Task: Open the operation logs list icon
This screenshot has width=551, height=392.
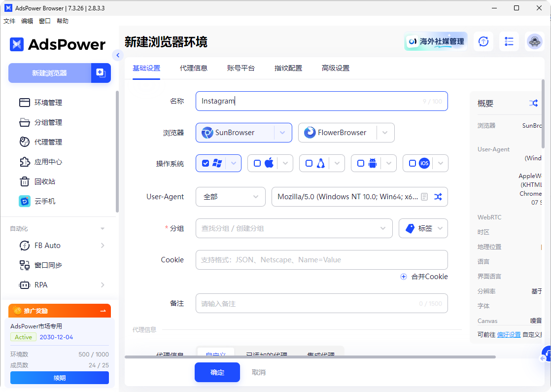Action: click(509, 41)
